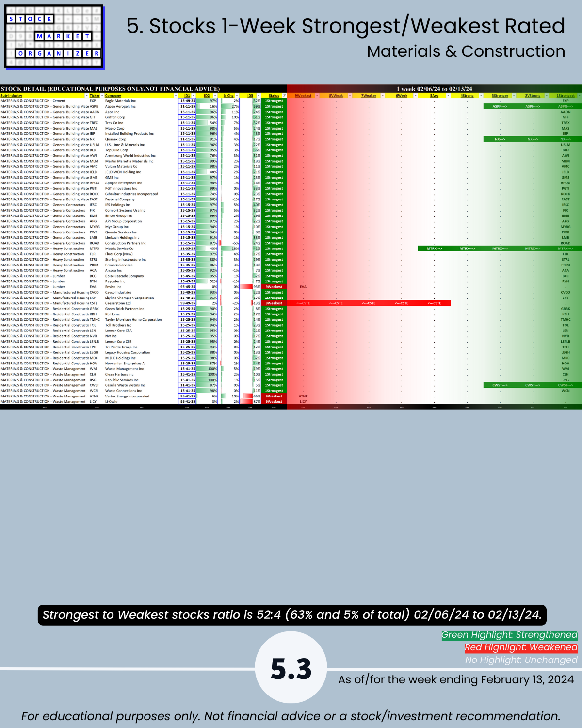Viewport: 582px width, 728px height.
Task: Click the 5.3 page number circle
Action: pos(291,668)
